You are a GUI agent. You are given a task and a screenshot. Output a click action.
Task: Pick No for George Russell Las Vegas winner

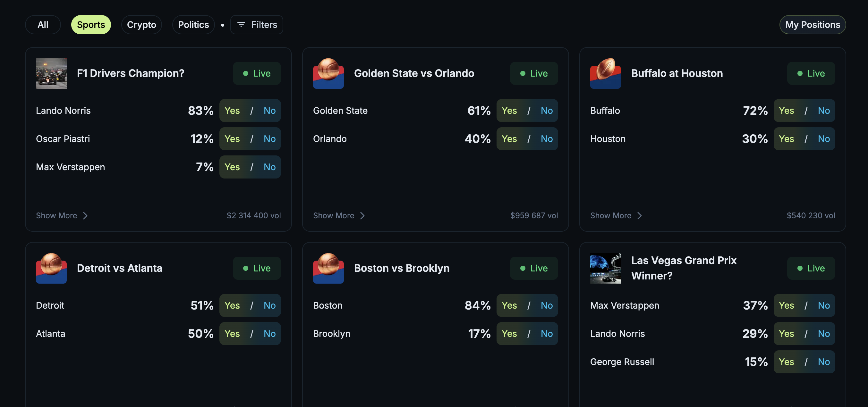(x=823, y=362)
